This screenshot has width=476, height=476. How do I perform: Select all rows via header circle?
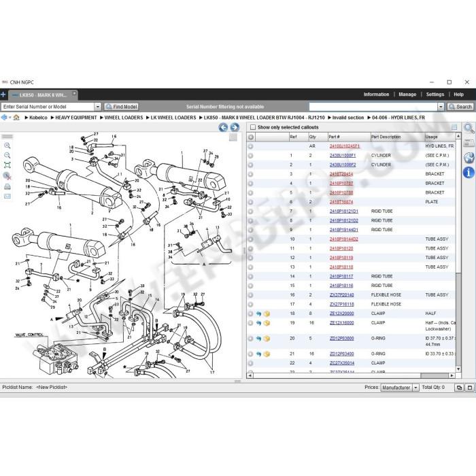click(x=251, y=137)
